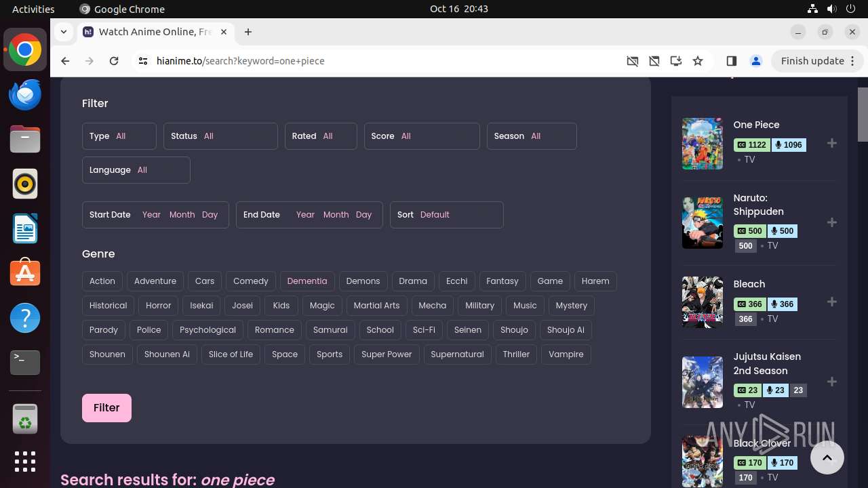Image resolution: width=868 pixels, height=488 pixels.
Task: Open the Files manager dock icon
Action: [25, 140]
